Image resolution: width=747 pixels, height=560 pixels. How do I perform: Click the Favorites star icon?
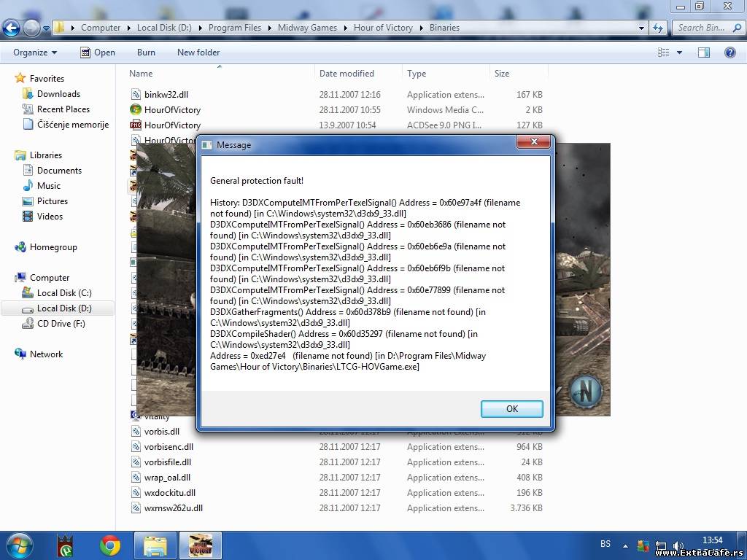20,78
